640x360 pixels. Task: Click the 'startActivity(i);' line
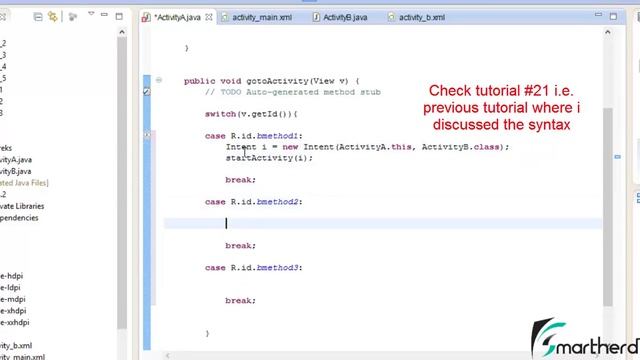(x=269, y=158)
